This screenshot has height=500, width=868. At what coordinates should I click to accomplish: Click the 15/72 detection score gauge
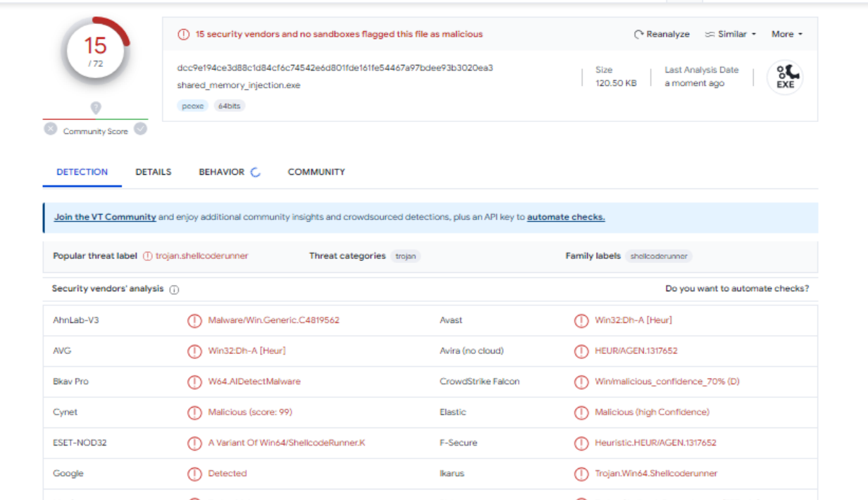[x=96, y=51]
